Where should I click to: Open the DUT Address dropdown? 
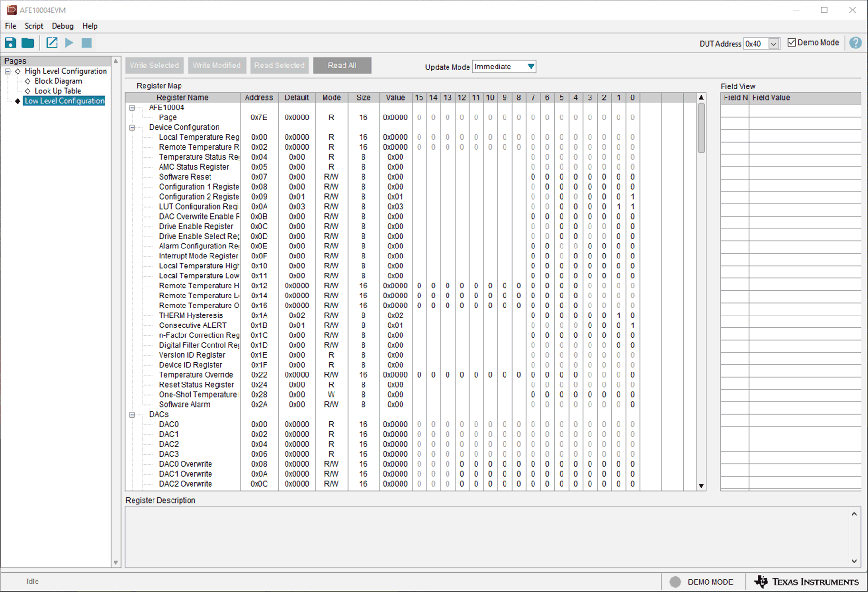tap(774, 43)
